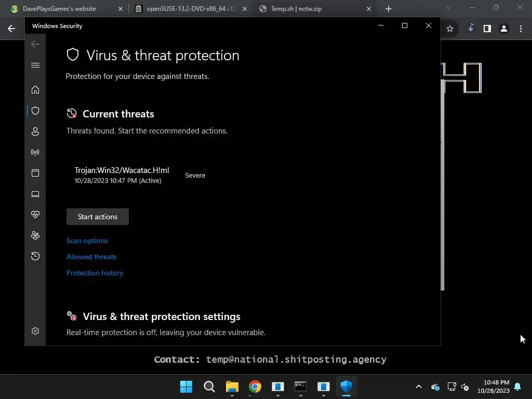
Task: Open Windows Security settings gear icon
Action: pos(35,331)
